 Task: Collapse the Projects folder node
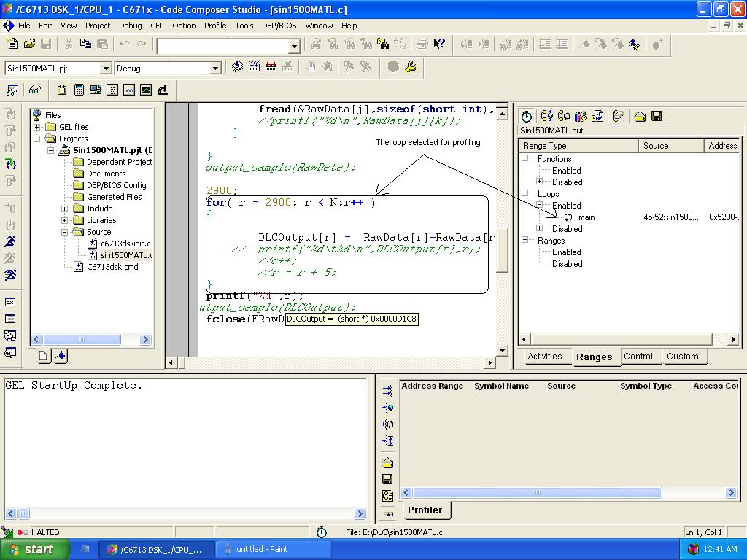click(37, 139)
